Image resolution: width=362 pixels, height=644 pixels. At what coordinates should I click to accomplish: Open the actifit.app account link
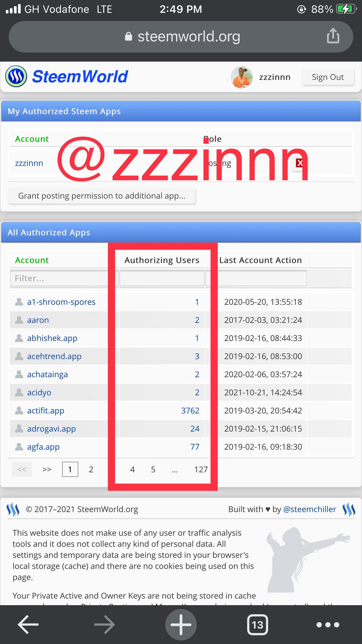click(45, 411)
